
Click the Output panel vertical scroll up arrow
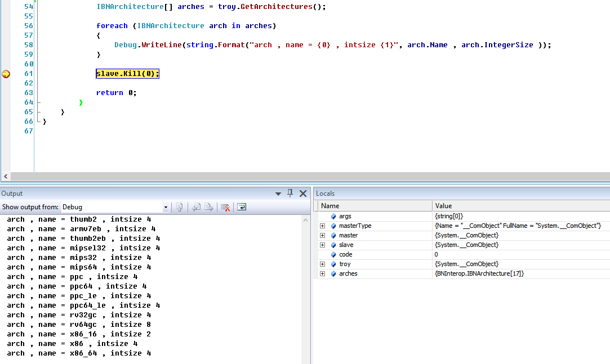point(305,220)
